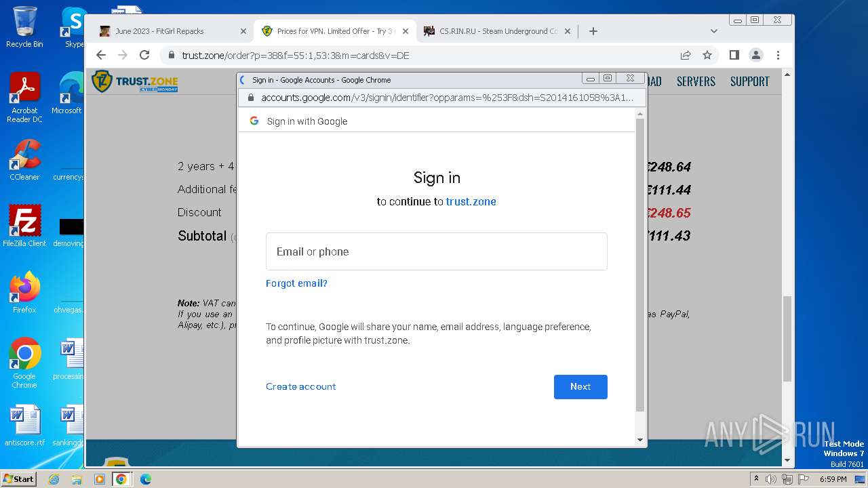Click the Action Center flag icon in the tray
The height and width of the screenshot is (488, 868).
pos(804,479)
